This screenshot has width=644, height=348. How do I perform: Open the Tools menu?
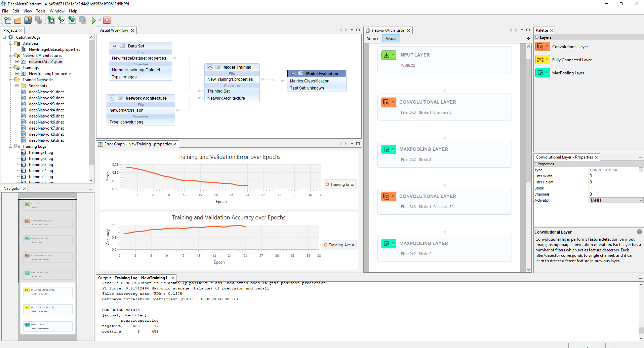pyautogui.click(x=41, y=11)
